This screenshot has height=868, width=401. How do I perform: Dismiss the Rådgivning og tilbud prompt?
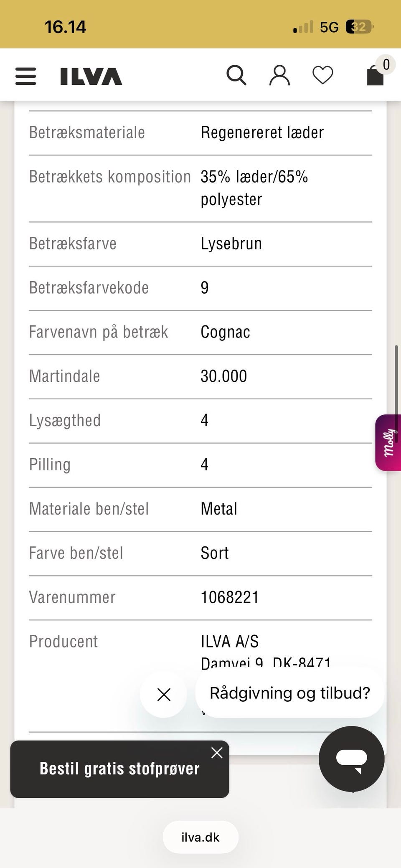click(164, 695)
